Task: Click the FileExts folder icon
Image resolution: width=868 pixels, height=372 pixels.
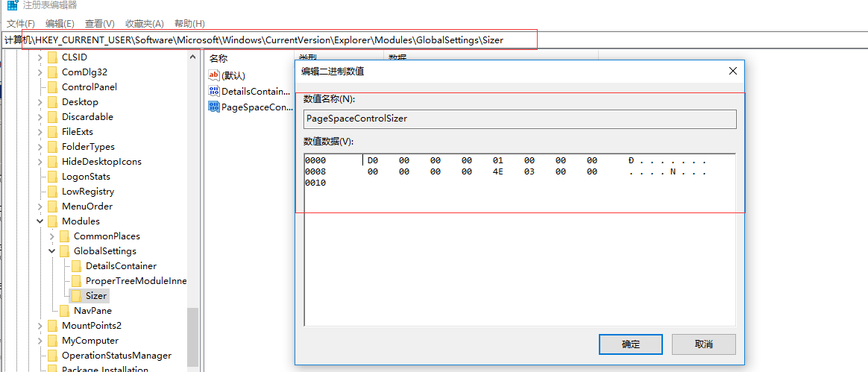Action: point(53,132)
